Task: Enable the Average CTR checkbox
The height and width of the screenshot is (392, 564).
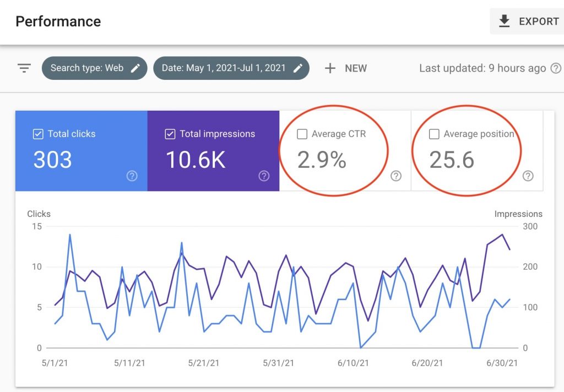Action: coord(302,134)
